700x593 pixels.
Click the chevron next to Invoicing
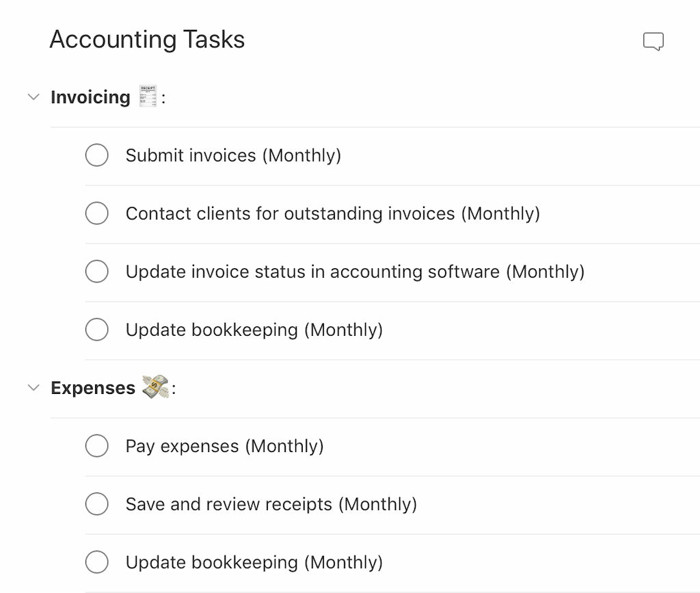pos(33,96)
